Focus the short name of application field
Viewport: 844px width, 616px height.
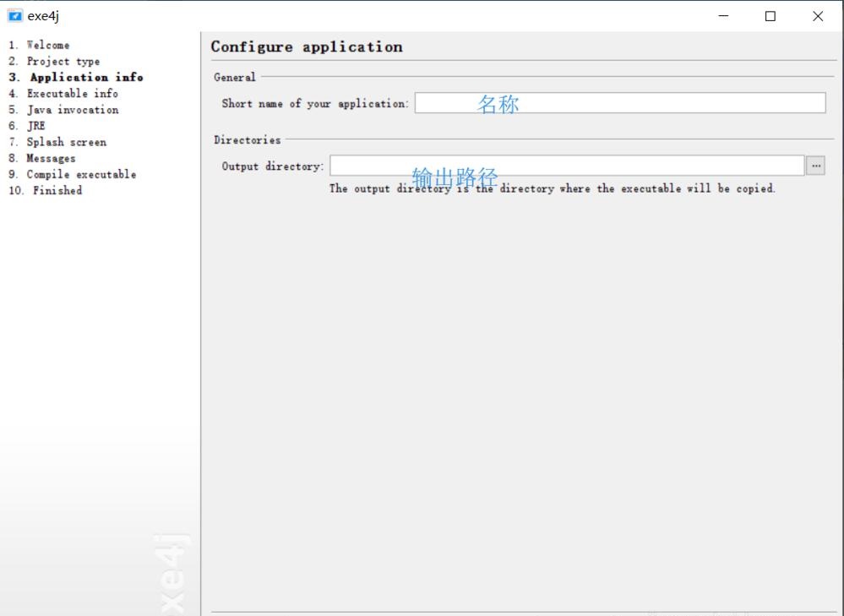pos(619,103)
